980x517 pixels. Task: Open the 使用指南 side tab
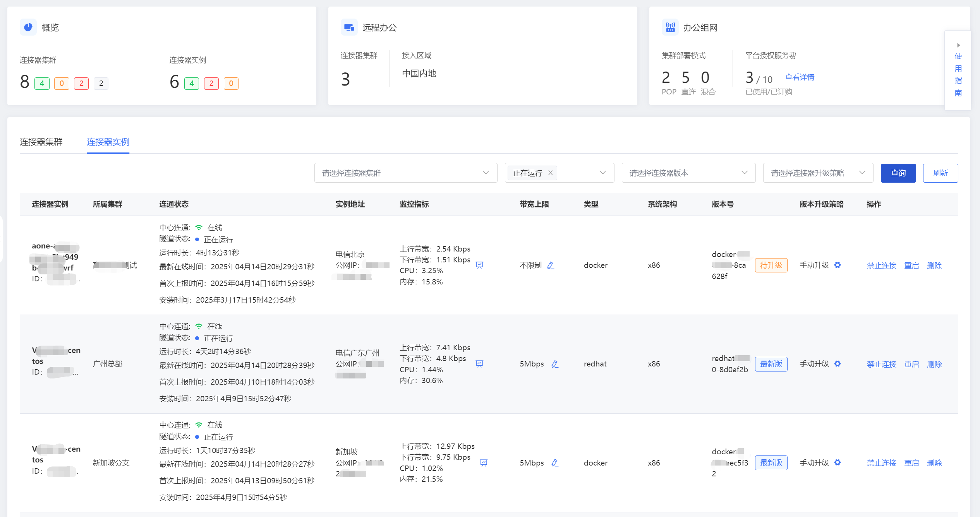pos(958,70)
